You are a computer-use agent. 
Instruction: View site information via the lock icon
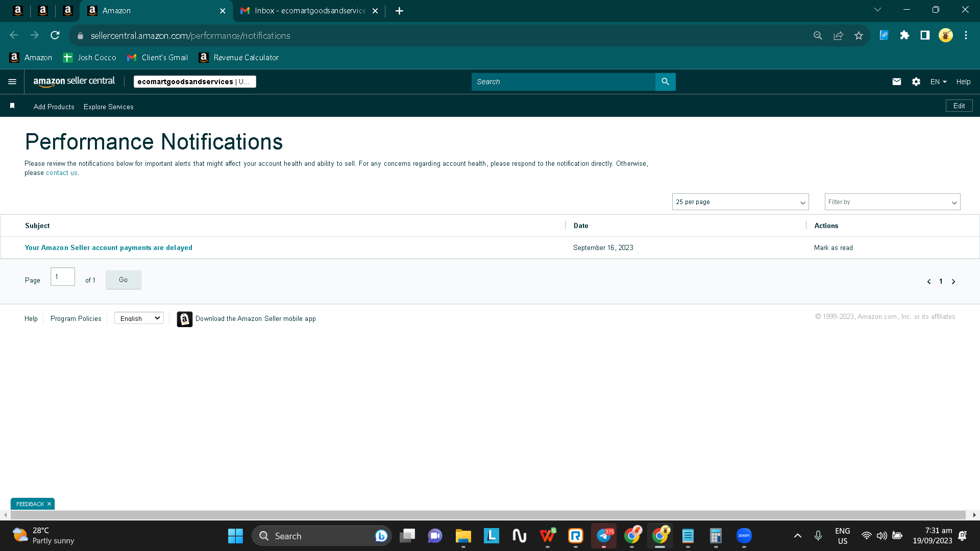80,36
